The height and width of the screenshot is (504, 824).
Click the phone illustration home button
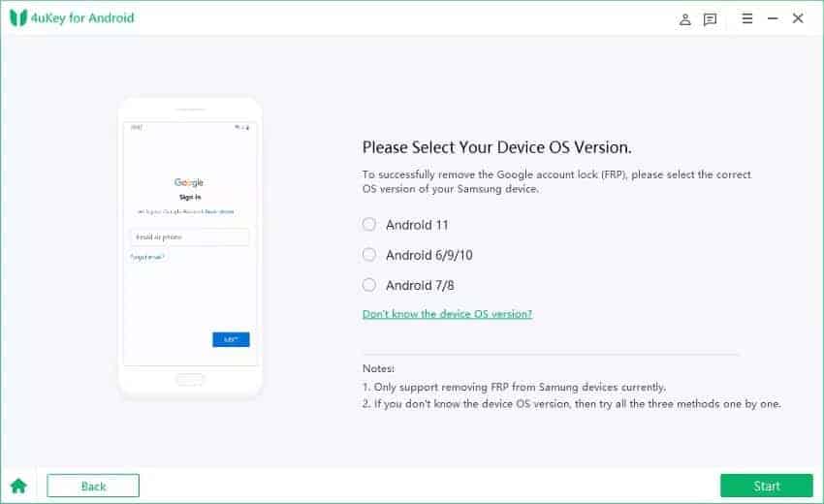pos(190,379)
